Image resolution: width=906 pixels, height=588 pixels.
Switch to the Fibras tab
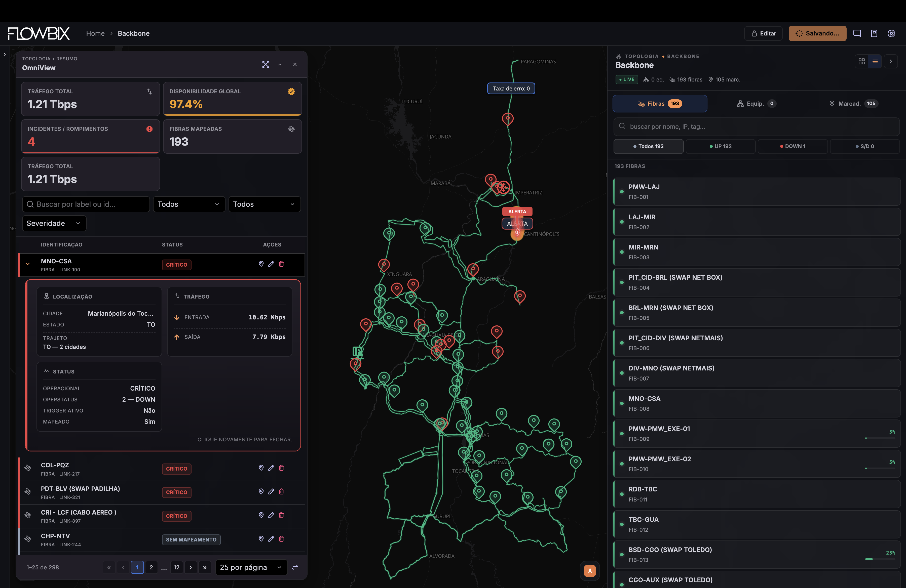pos(660,103)
